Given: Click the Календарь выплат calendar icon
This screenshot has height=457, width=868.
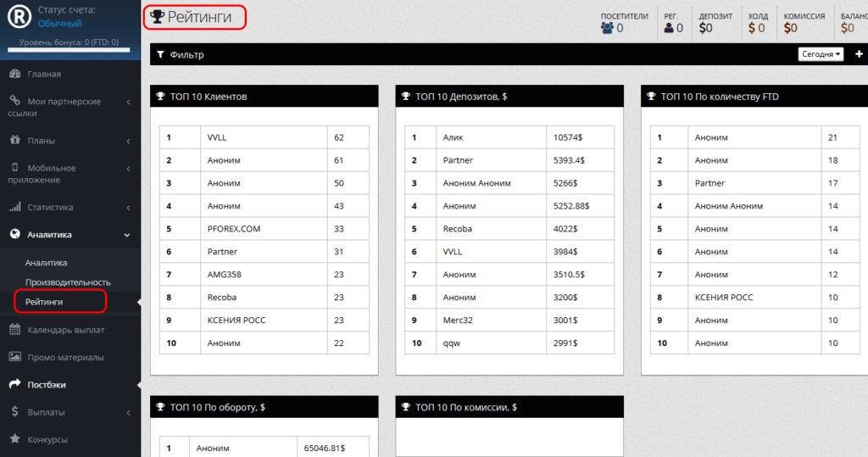Looking at the screenshot, I should [14, 330].
